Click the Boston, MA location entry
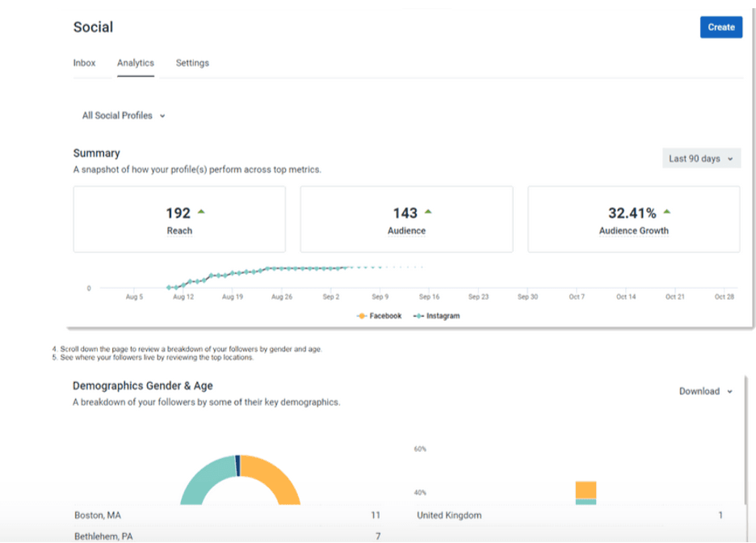 pos(97,515)
